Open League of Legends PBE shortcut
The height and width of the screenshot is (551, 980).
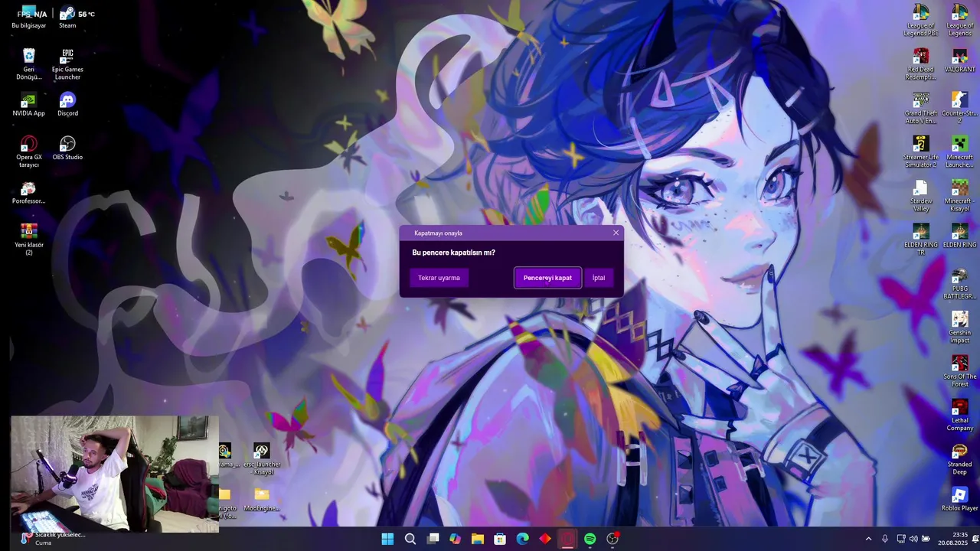tap(920, 21)
